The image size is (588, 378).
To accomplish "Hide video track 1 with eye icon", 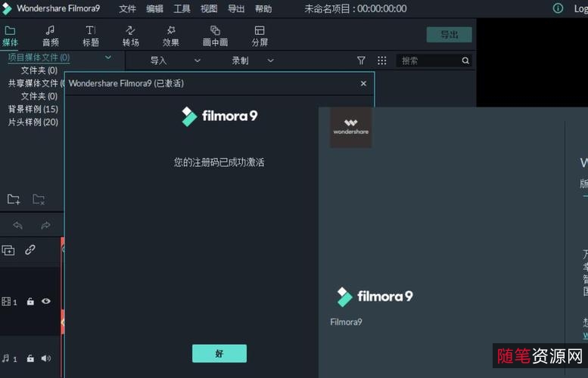I will point(46,302).
